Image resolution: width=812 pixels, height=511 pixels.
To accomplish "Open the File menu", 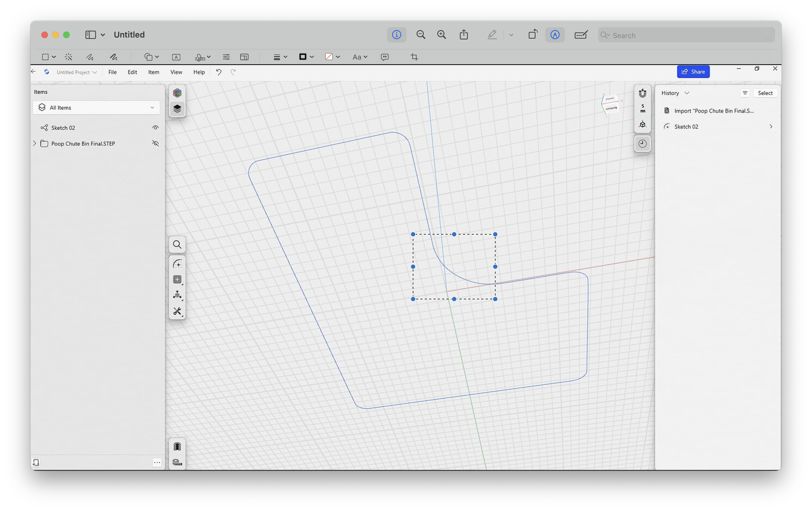I will point(112,72).
